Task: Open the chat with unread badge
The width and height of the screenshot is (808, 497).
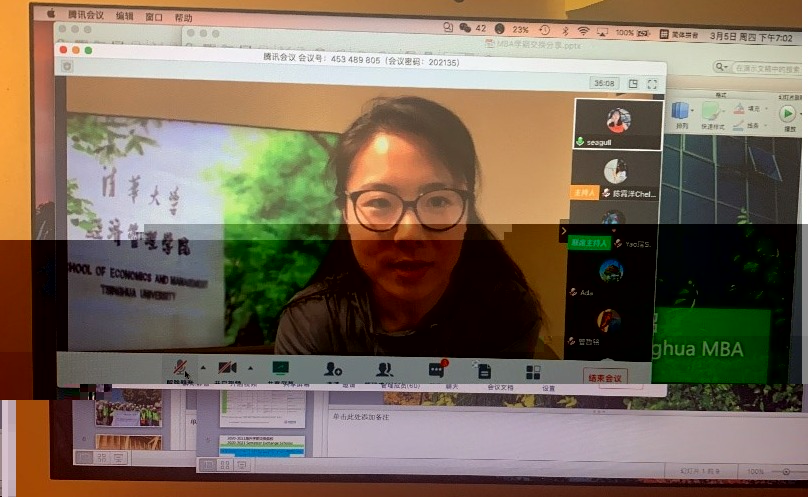Action: (x=437, y=369)
